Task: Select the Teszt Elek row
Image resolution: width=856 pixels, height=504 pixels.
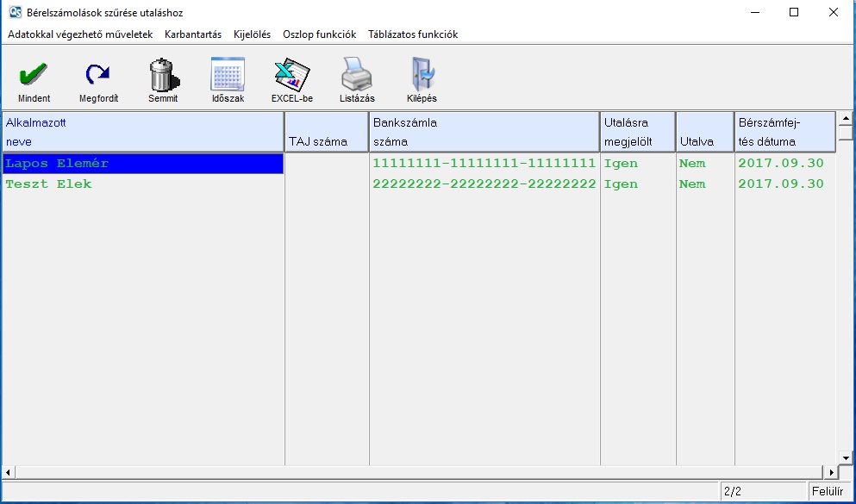Action: click(143, 184)
